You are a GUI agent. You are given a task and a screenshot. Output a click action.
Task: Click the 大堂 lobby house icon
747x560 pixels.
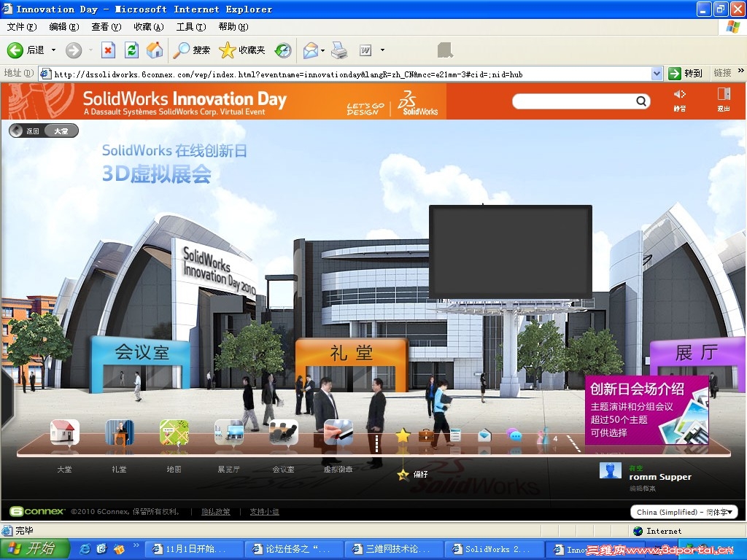65,432
